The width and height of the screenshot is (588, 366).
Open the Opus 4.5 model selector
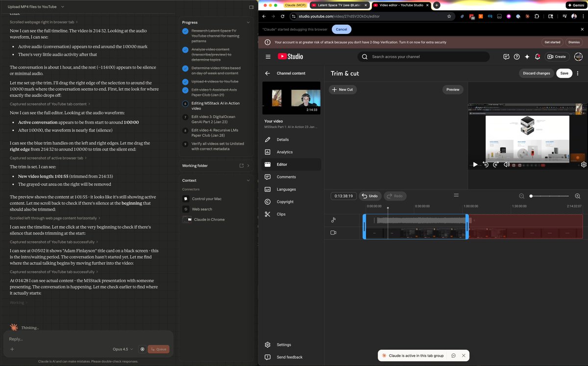[122, 349]
